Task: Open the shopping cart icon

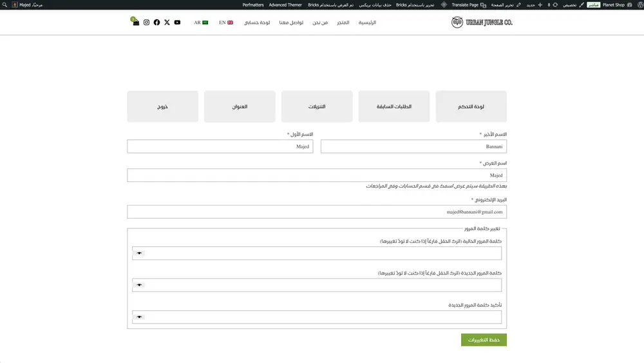Action: click(x=135, y=23)
